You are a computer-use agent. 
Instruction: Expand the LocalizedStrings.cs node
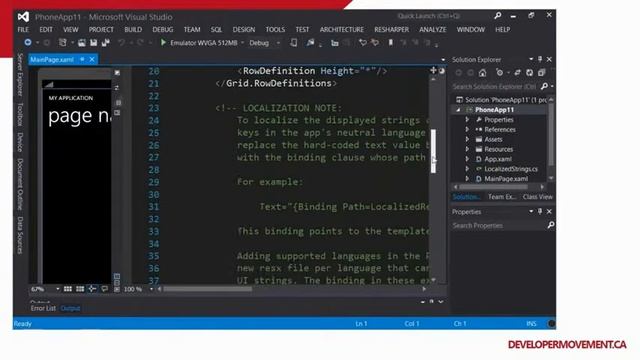coord(467,169)
